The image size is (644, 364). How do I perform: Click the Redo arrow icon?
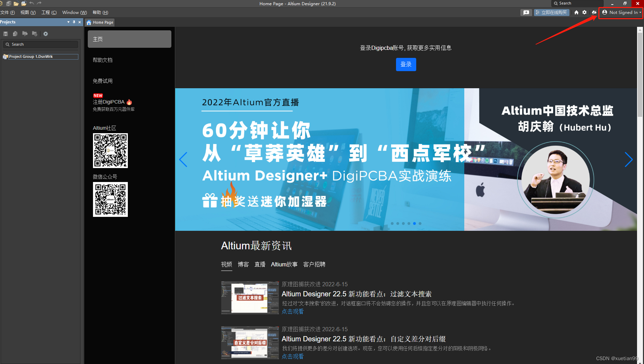tap(39, 3)
